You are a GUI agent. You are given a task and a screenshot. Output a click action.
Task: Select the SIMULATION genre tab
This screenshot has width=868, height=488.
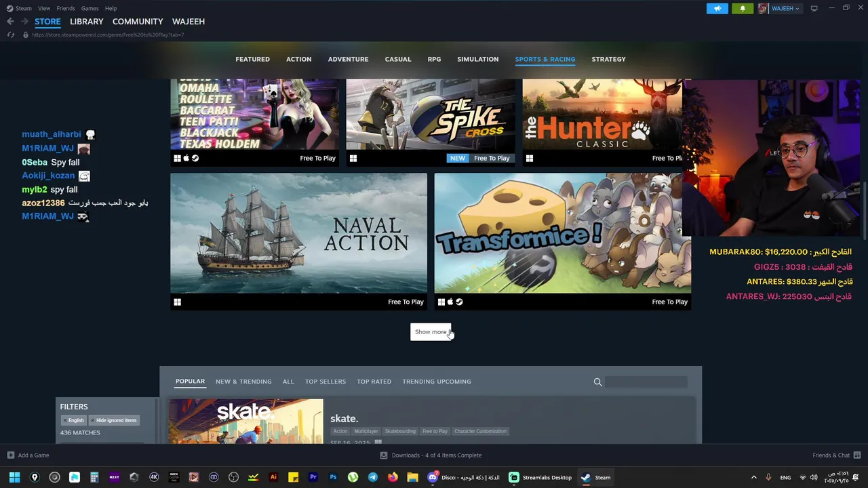pos(478,60)
